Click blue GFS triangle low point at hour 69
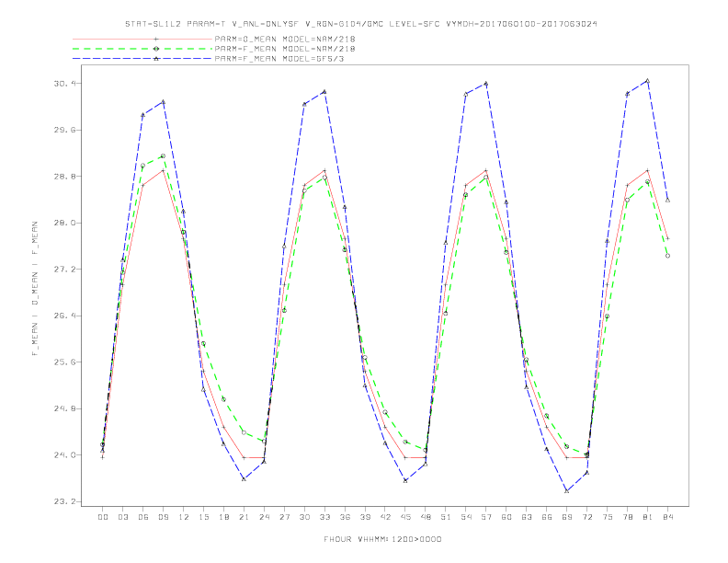Screen dimensions: 728x563 (567, 491)
